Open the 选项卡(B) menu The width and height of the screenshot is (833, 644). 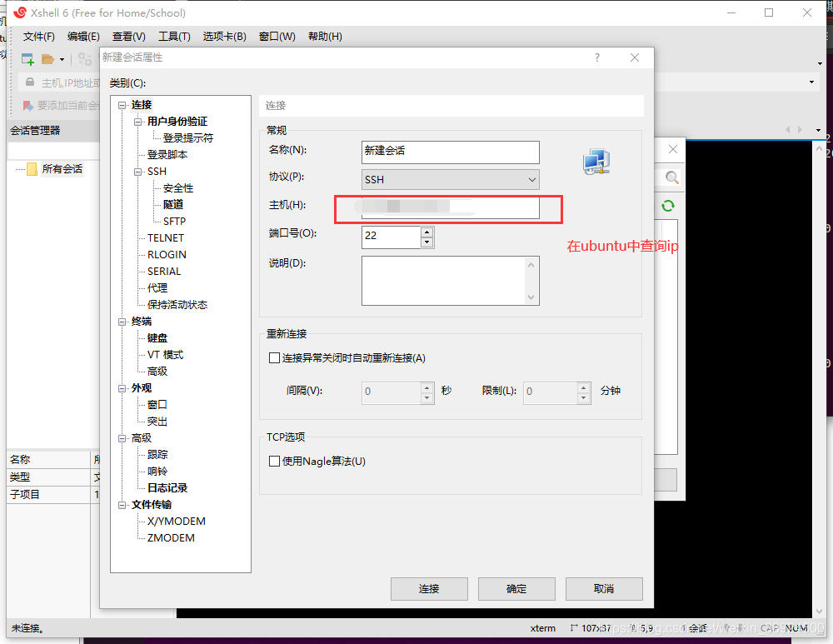[x=224, y=36]
